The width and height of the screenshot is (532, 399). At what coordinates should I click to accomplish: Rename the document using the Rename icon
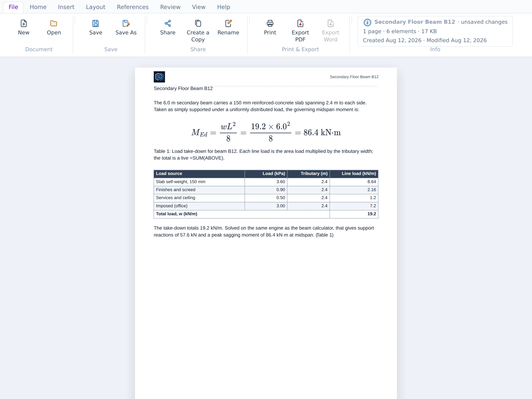(x=228, y=23)
